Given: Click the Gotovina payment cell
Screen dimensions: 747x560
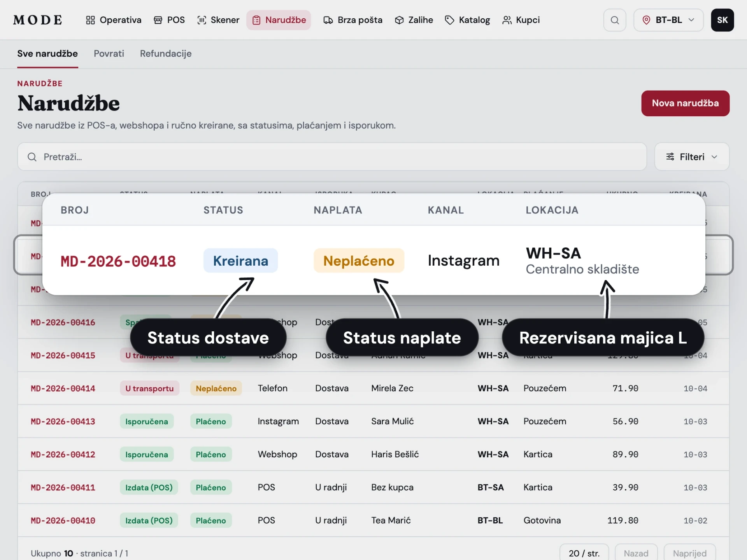Looking at the screenshot, I should pyautogui.click(x=542, y=521).
